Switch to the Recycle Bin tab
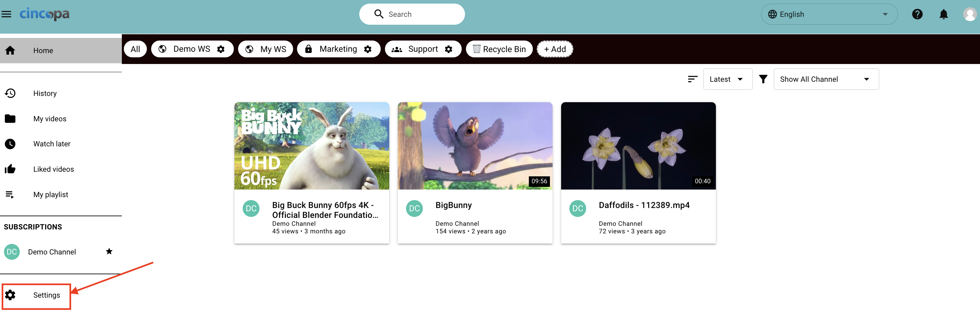 tap(499, 49)
